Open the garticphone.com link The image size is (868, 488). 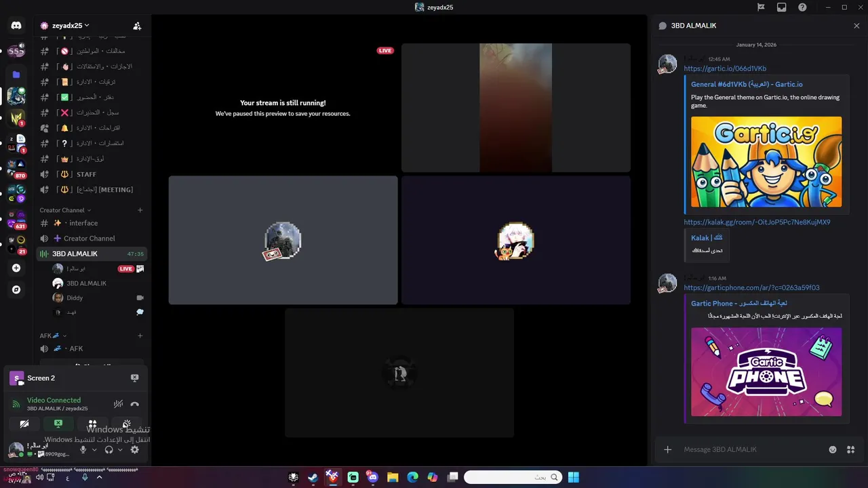coord(751,287)
